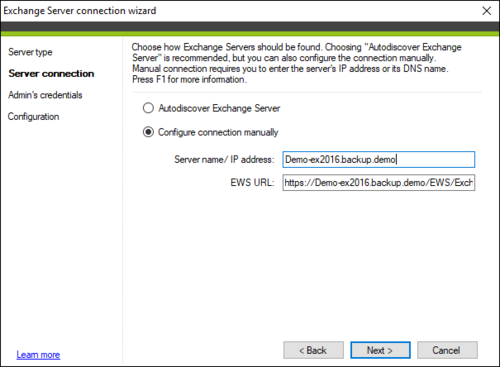Click the wizard title 'Exchange Server connection wizard'
The width and height of the screenshot is (500, 367).
[x=80, y=11]
